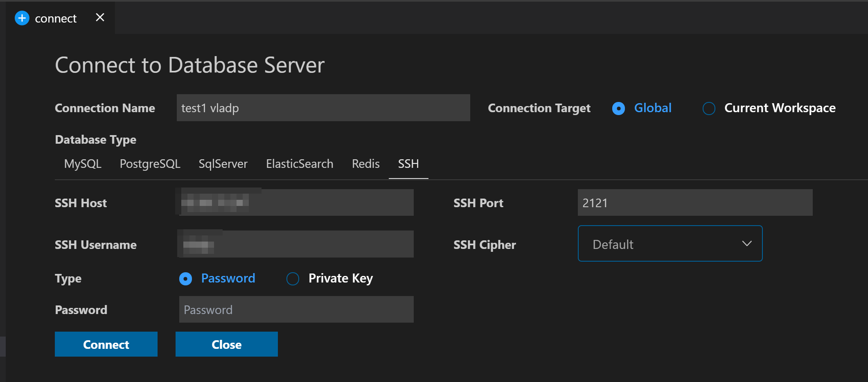Switch to the Redis tab
Viewport: 868px width, 382px height.
pos(365,164)
